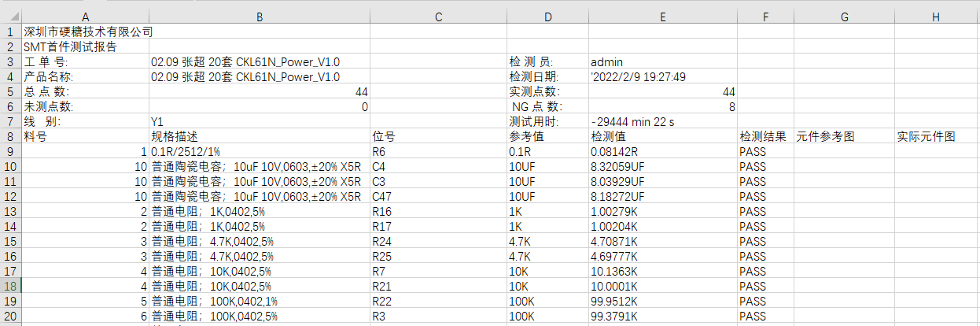Select column A header

tap(85, 17)
